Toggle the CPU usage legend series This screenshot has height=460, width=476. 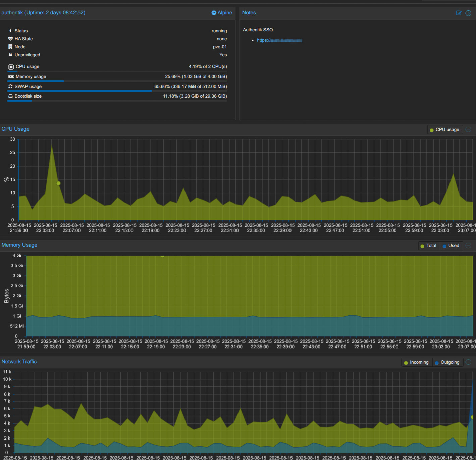[444, 130]
